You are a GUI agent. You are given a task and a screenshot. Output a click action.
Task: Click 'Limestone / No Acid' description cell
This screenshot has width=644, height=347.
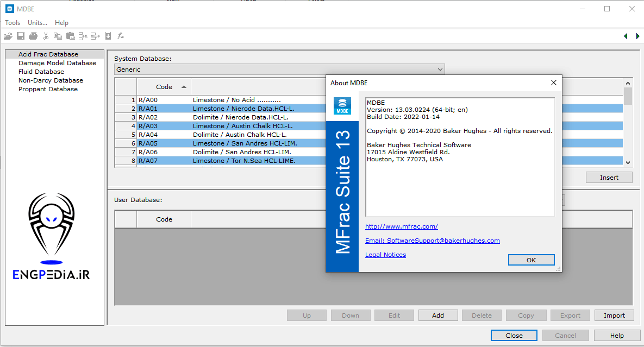pos(259,100)
